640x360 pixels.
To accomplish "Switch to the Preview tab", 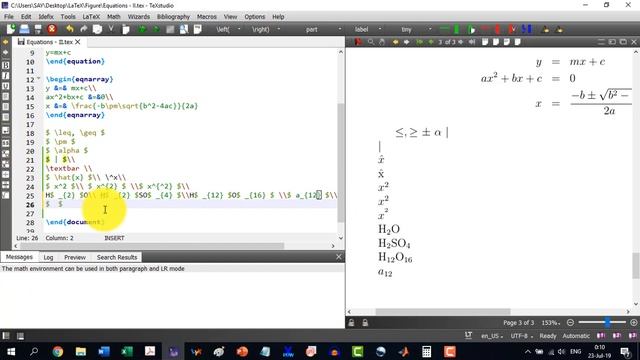I will click(75, 257).
